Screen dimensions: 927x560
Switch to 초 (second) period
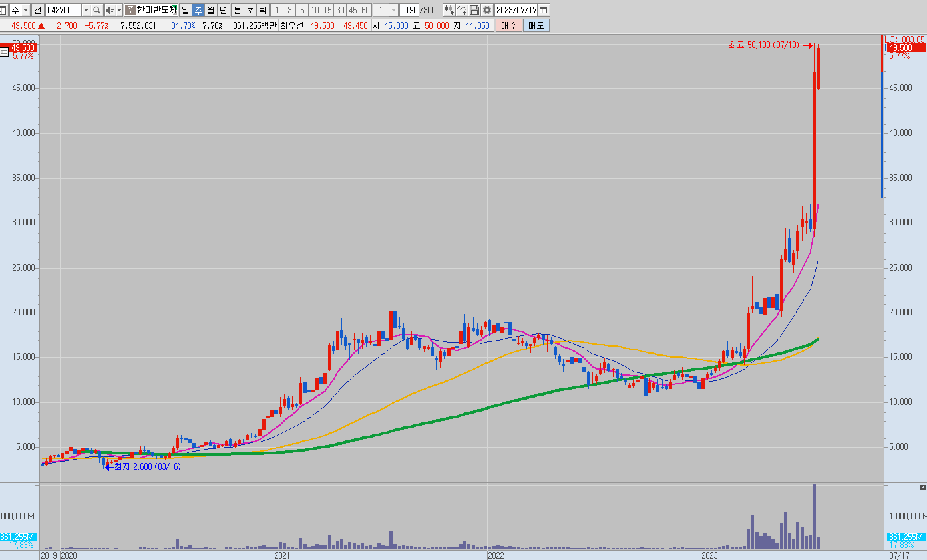pyautogui.click(x=250, y=10)
